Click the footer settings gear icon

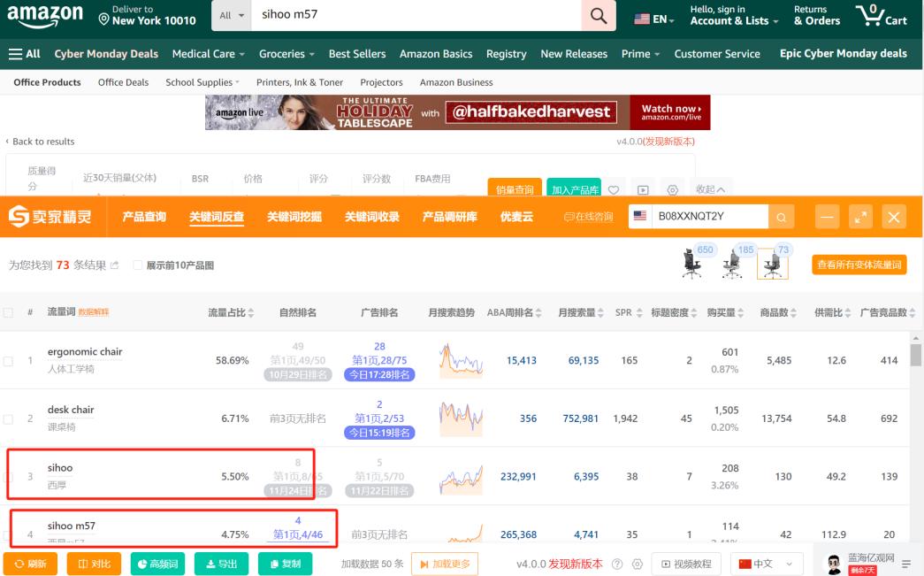click(637, 564)
